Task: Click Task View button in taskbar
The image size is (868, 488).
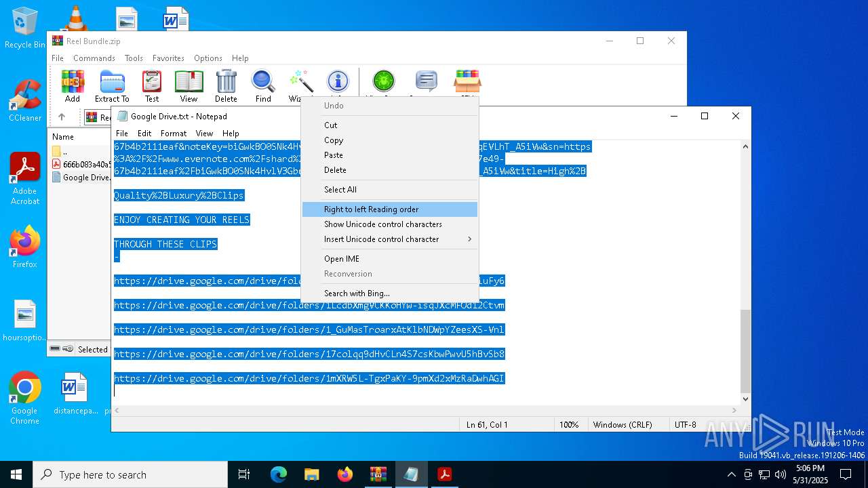Action: (x=245, y=474)
